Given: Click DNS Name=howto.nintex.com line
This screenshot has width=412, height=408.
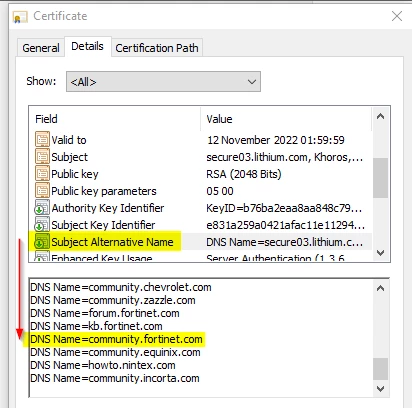Looking at the screenshot, I should [103, 365].
